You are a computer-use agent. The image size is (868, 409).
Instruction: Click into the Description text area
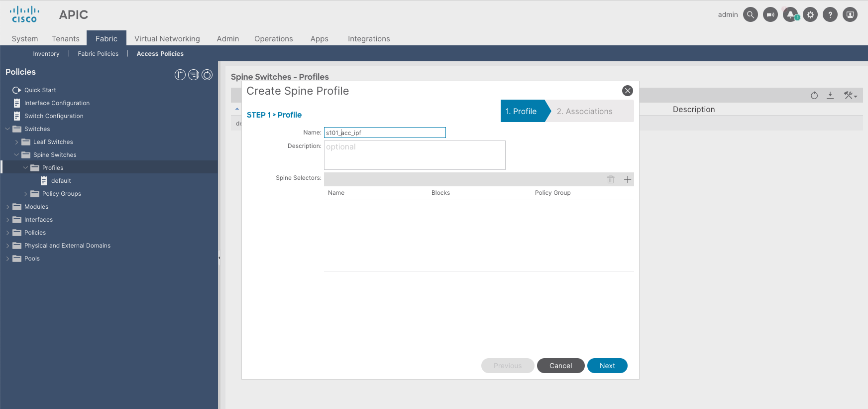(x=415, y=155)
